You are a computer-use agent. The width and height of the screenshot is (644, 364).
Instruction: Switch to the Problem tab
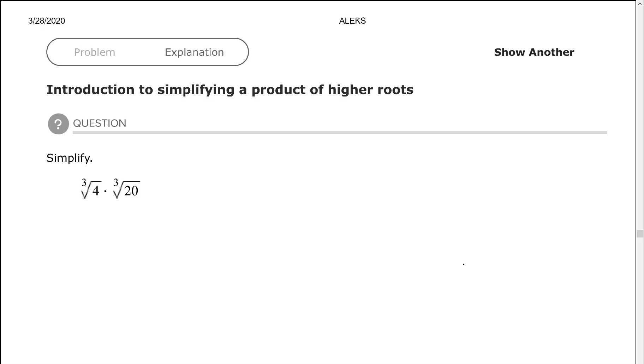[x=95, y=52]
